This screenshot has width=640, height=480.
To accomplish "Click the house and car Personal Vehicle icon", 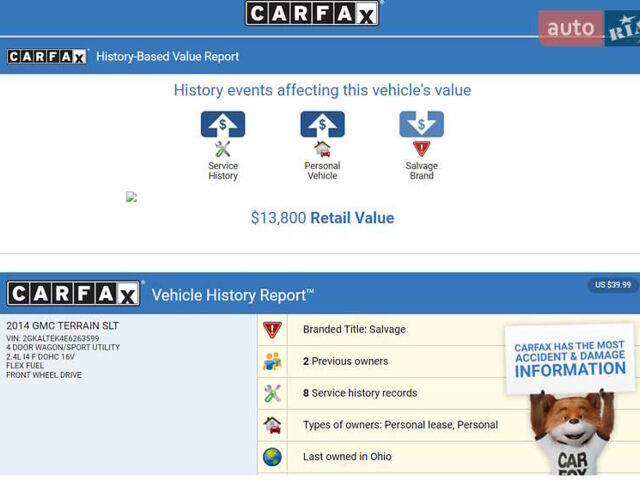I will click(322, 149).
